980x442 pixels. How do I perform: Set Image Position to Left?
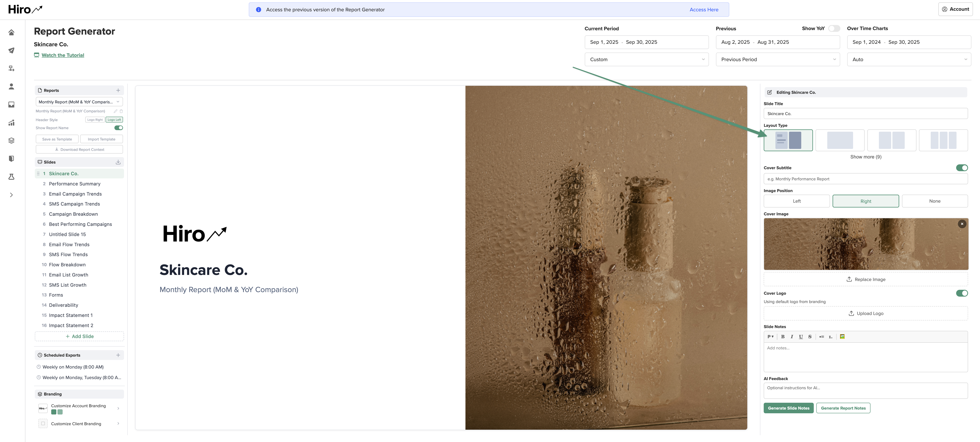click(x=797, y=201)
